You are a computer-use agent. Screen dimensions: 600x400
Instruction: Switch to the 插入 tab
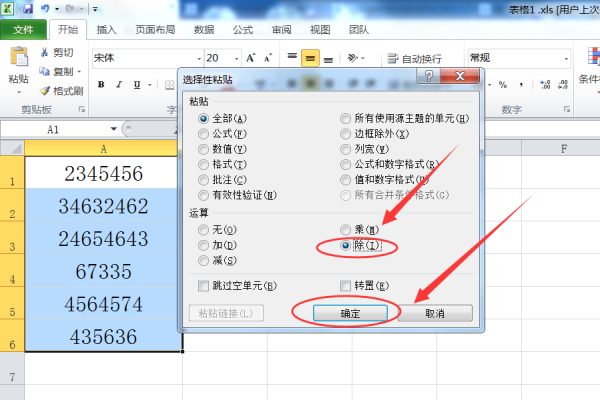[x=106, y=29]
